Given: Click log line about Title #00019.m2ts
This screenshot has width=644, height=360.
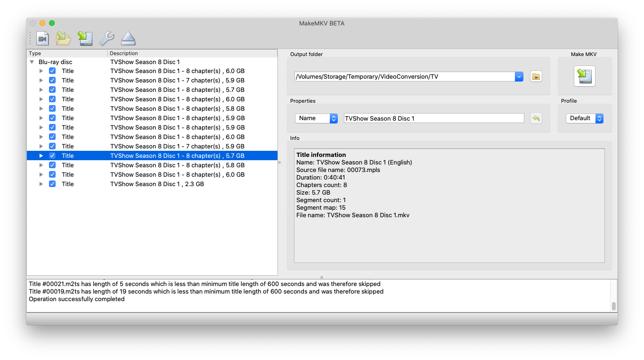Looking at the screenshot, I should click(206, 291).
